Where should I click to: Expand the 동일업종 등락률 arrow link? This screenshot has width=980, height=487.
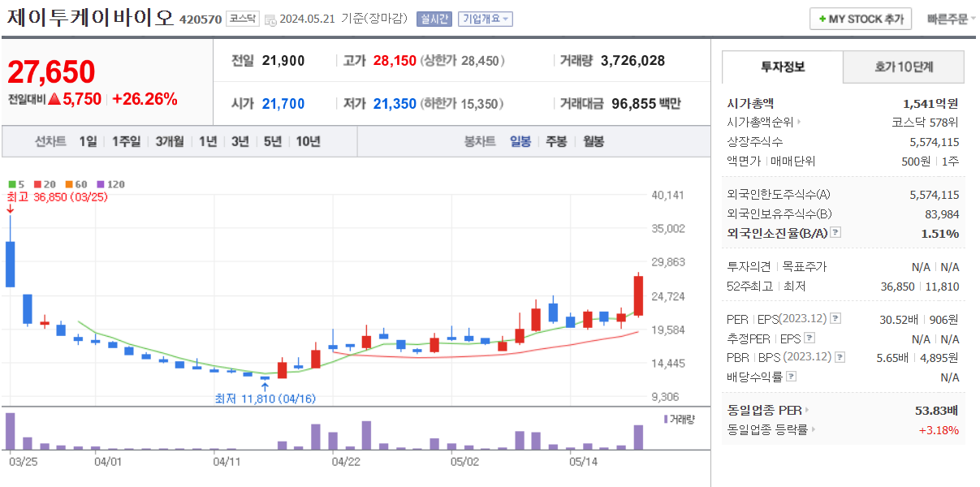[x=814, y=430]
